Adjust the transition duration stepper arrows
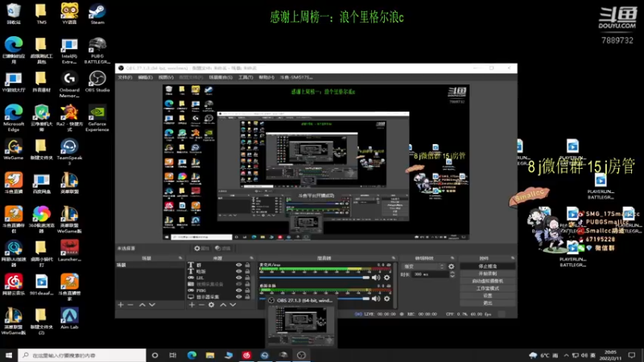 pyautogui.click(x=452, y=274)
